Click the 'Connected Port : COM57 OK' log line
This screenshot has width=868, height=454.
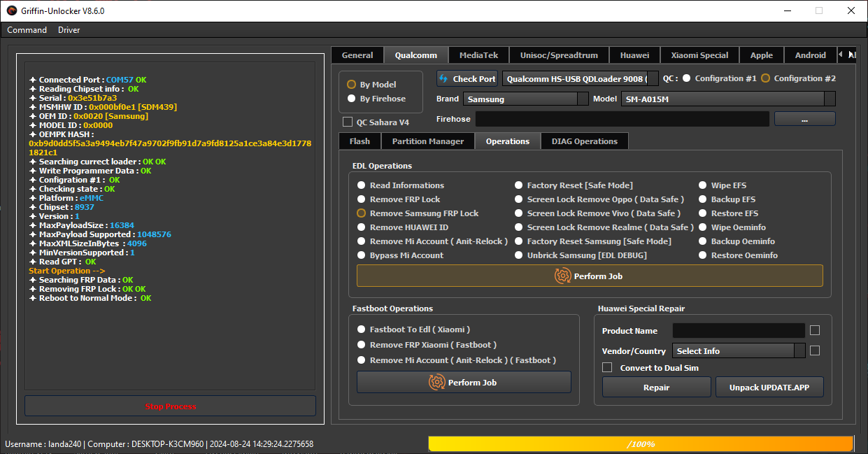(x=87, y=80)
